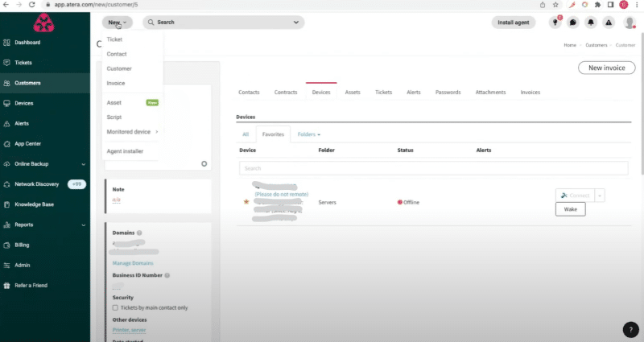Toggle the favorite star on the server device
644x342 pixels.
click(x=246, y=202)
